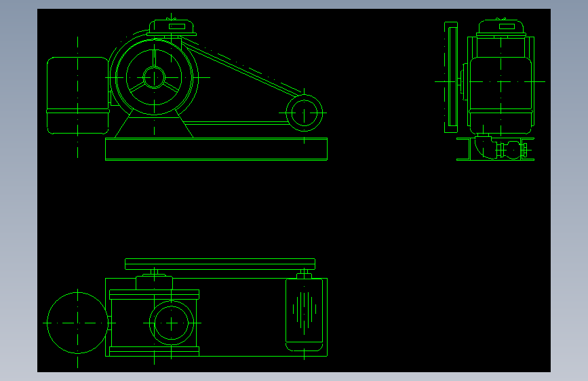Select the large pulley hub in front view

[x=154, y=78]
